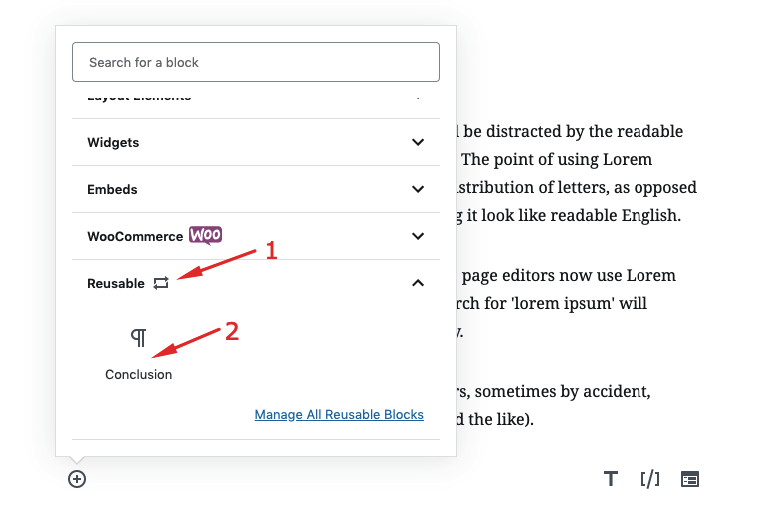Image resolution: width=779 pixels, height=514 pixels.
Task: Open the Embeds block category
Action: coord(255,189)
